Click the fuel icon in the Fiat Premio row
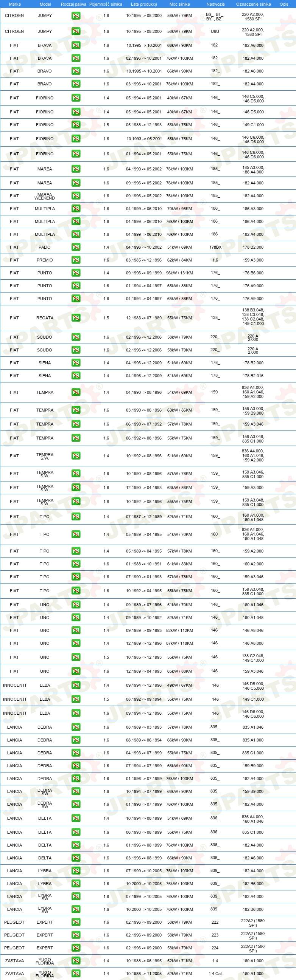The image size is (296, 980). [76, 260]
